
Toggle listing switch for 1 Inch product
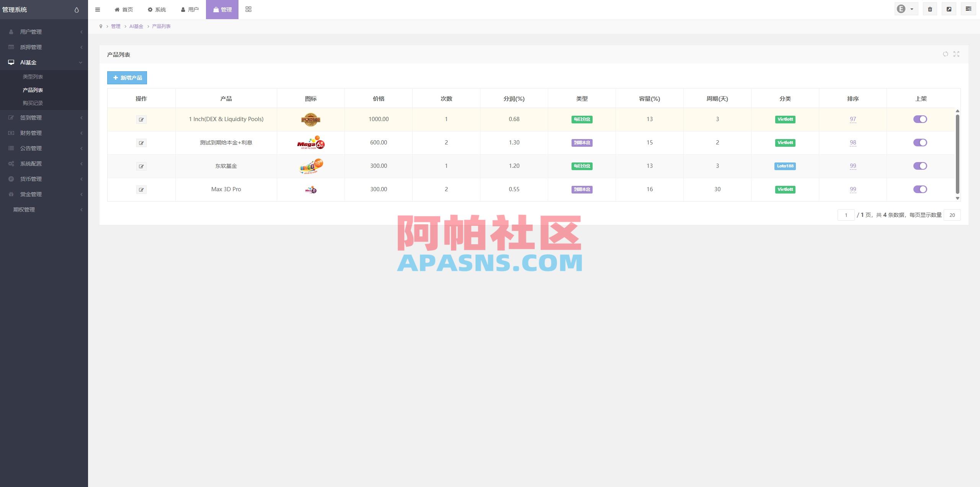(x=920, y=119)
